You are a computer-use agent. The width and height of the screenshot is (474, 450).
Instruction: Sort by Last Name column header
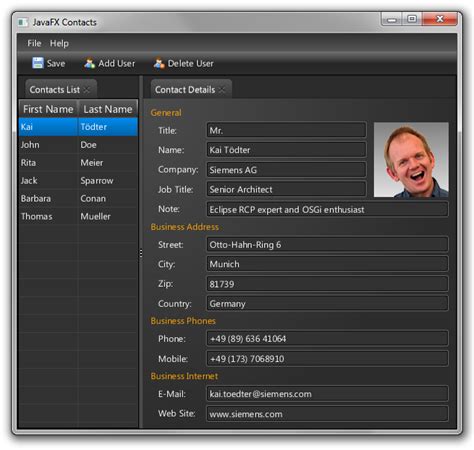click(108, 109)
